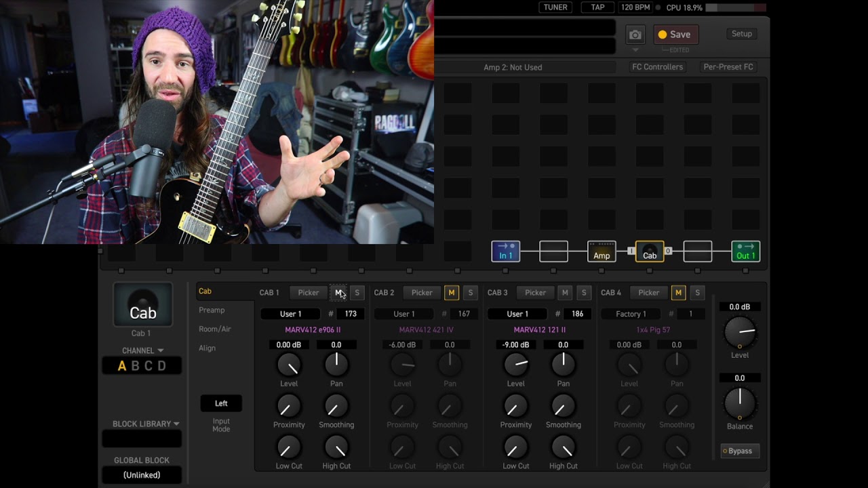Click the CAB 3 Level knob
Image resolution: width=868 pixels, height=488 pixels.
[x=516, y=365]
